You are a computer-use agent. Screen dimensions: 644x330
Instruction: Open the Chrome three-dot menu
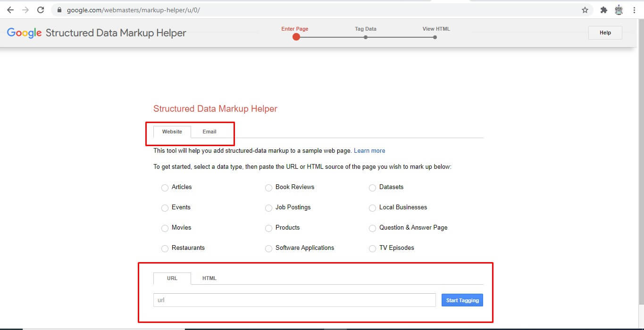point(635,9)
